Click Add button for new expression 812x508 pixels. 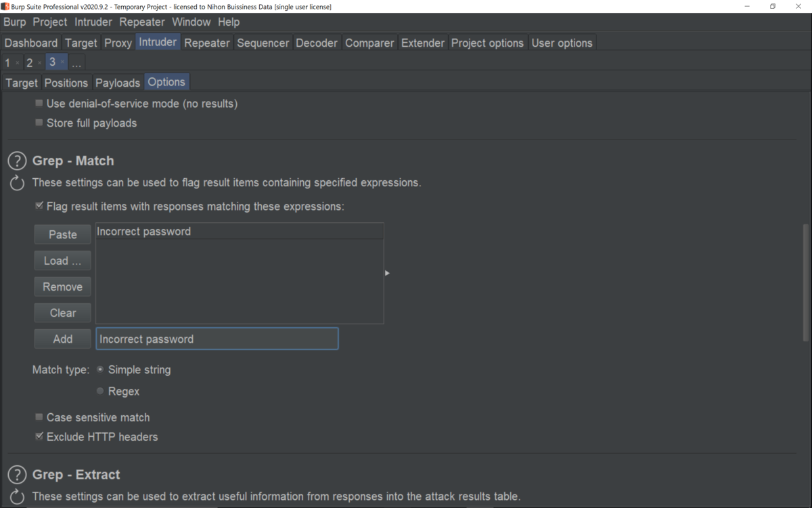[x=63, y=339]
